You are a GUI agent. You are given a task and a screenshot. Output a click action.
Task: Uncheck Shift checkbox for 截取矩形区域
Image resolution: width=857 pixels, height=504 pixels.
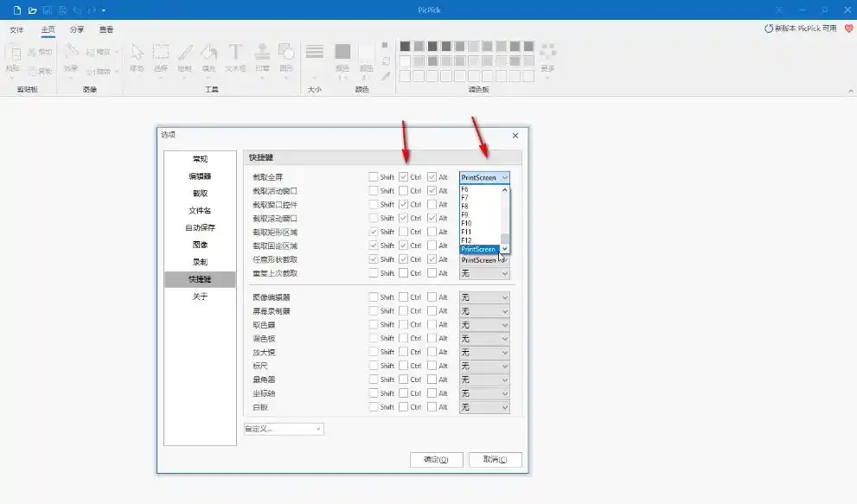[374, 232]
